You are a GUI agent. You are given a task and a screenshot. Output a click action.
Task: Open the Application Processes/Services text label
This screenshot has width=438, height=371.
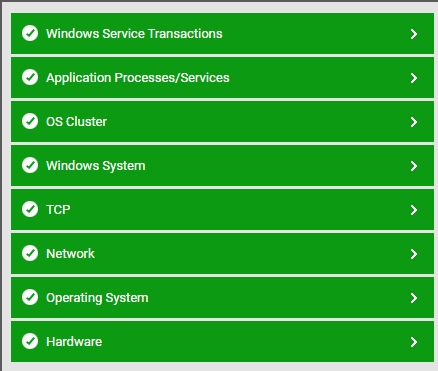[138, 78]
